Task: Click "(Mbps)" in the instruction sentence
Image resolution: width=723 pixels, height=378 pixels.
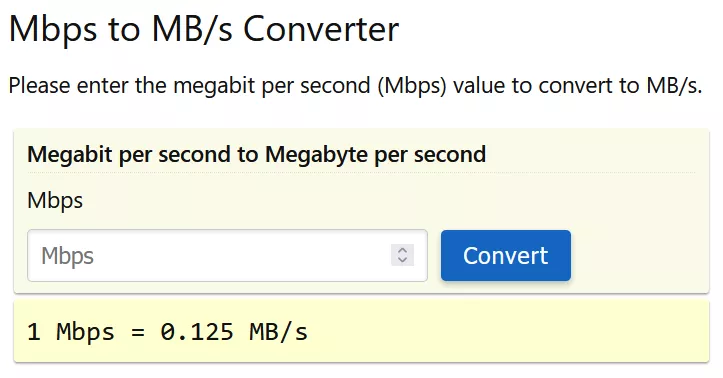Action: pyautogui.click(x=412, y=86)
